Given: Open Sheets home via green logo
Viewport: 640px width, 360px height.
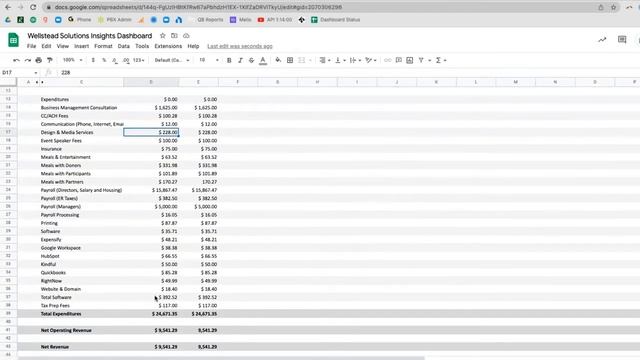Looking at the screenshot, I should click(13, 40).
